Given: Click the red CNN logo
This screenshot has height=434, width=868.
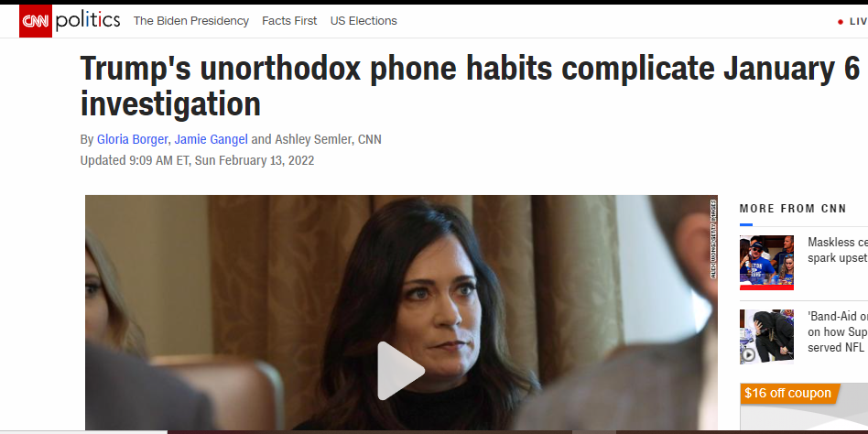Looking at the screenshot, I should 36,21.
